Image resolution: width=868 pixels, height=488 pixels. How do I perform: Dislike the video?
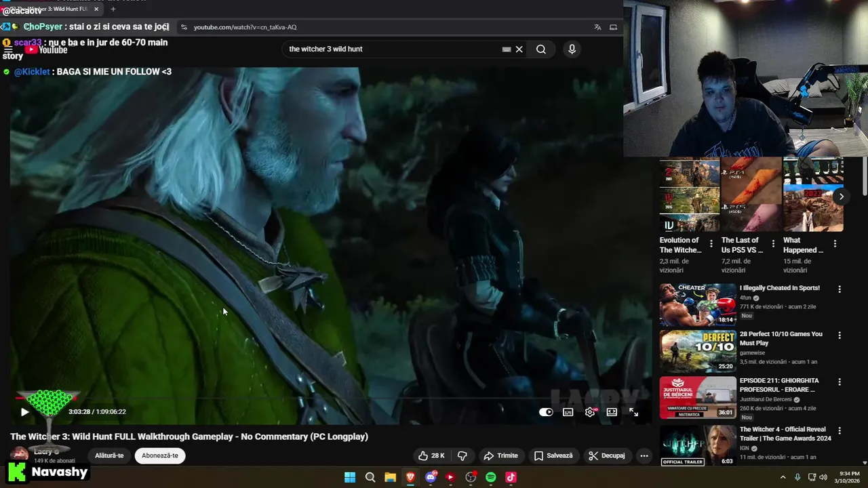[462, 455]
